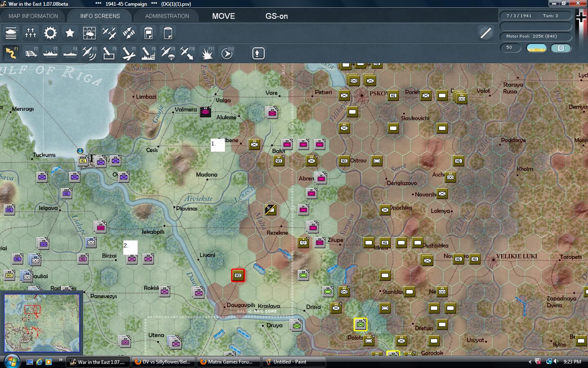This screenshot has height=368, width=588.
Task: Open game preferences gear icon
Action: (x=50, y=33)
